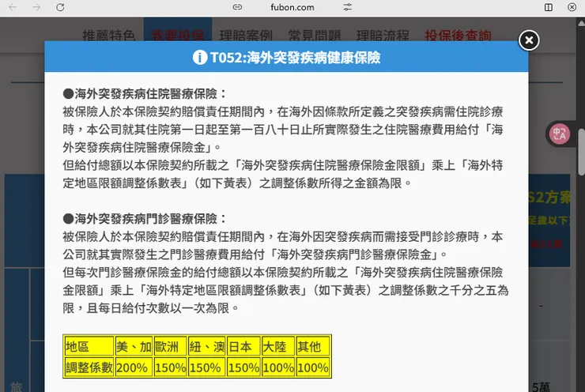Click the 150% cell under 日本
585x392 pixels.
(243, 367)
